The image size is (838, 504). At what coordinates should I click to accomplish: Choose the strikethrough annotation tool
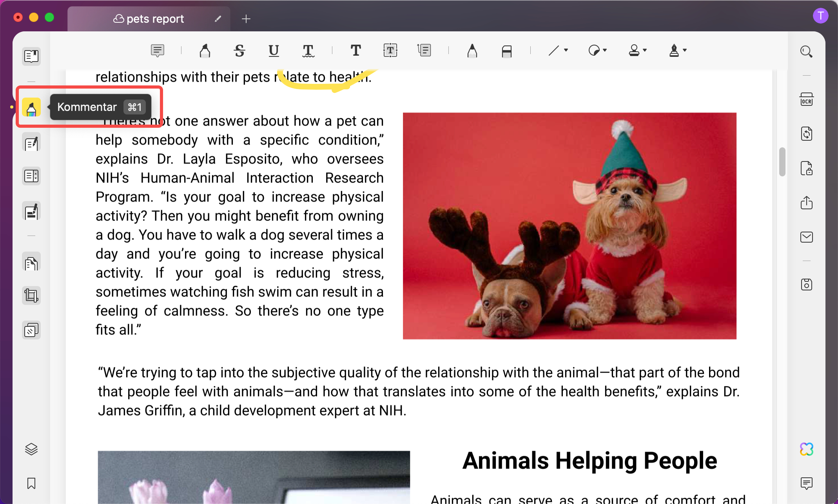click(239, 51)
